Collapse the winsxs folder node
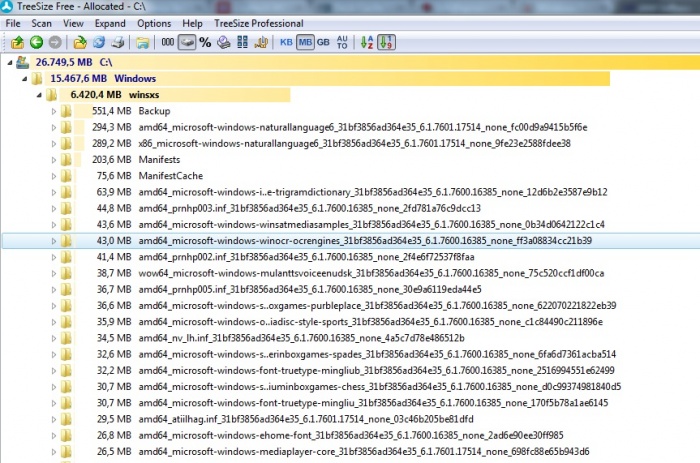The height and width of the screenshot is (463, 700). coord(38,94)
